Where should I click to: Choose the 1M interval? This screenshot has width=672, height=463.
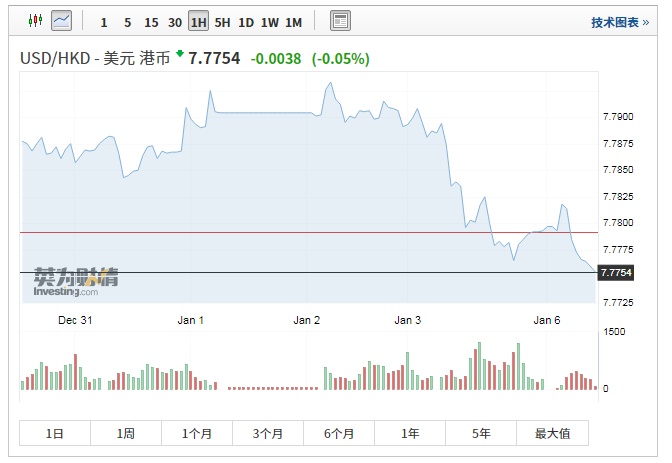coord(294,22)
